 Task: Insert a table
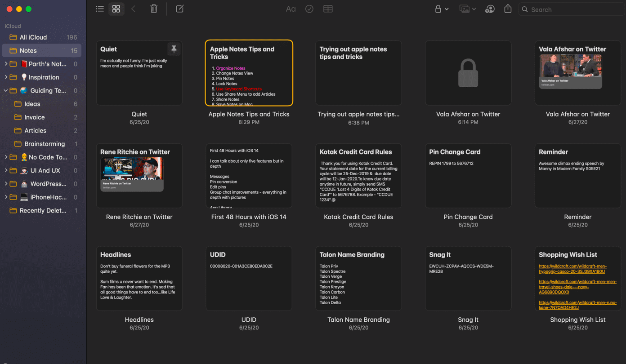click(328, 9)
